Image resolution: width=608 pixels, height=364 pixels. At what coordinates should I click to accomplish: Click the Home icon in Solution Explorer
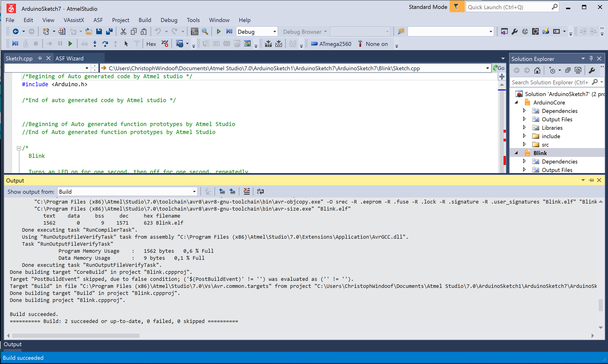point(537,71)
